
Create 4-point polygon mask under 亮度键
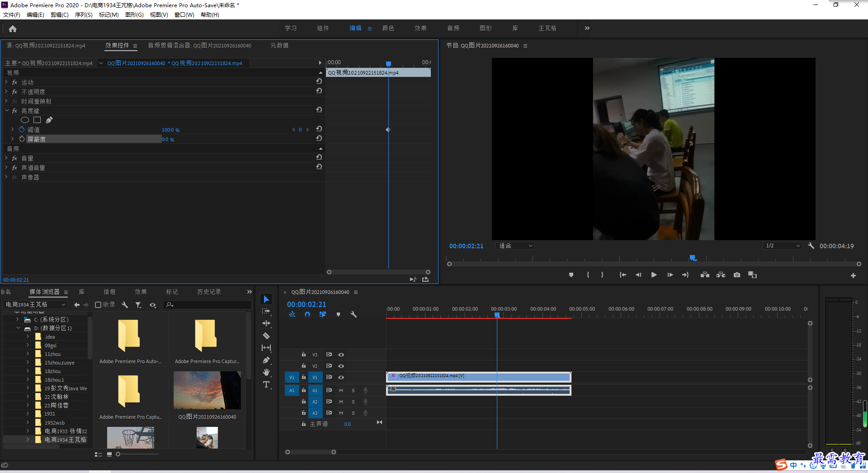[x=37, y=120]
